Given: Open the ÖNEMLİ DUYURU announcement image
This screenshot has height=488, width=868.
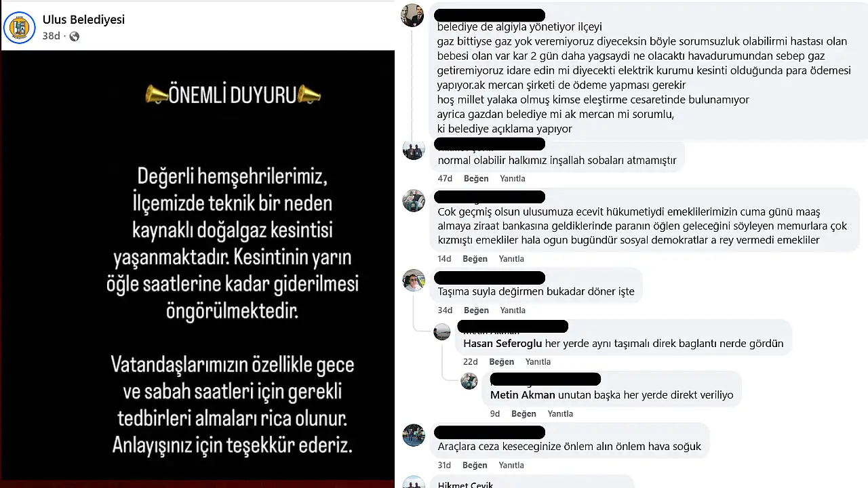Looking at the screenshot, I should [197, 268].
